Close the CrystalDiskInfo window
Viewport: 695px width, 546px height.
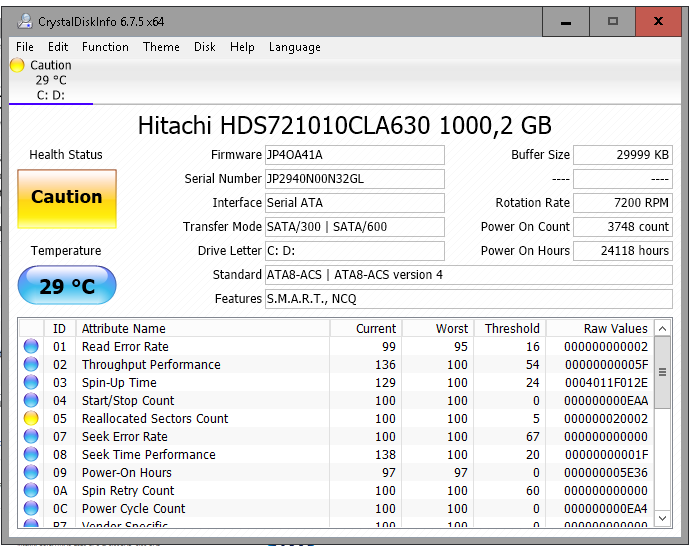pyautogui.click(x=658, y=22)
